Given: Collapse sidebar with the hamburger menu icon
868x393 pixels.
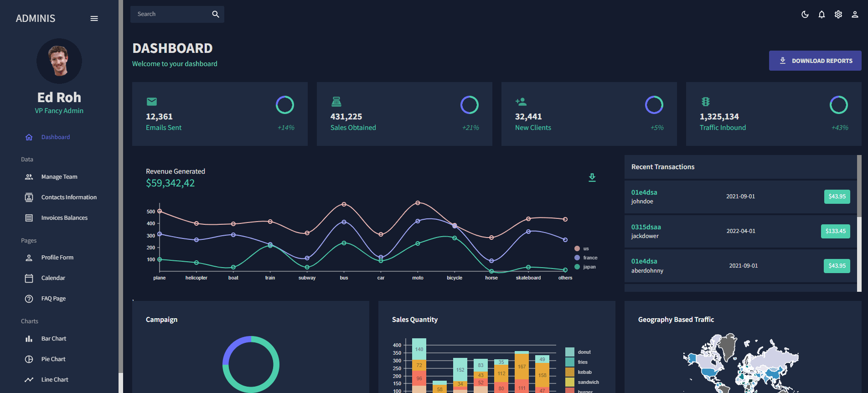Looking at the screenshot, I should coord(94,19).
